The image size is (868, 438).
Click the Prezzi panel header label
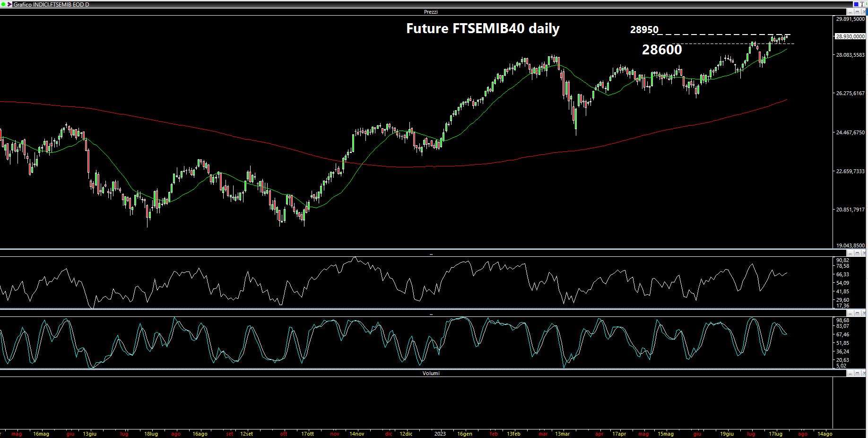(431, 12)
